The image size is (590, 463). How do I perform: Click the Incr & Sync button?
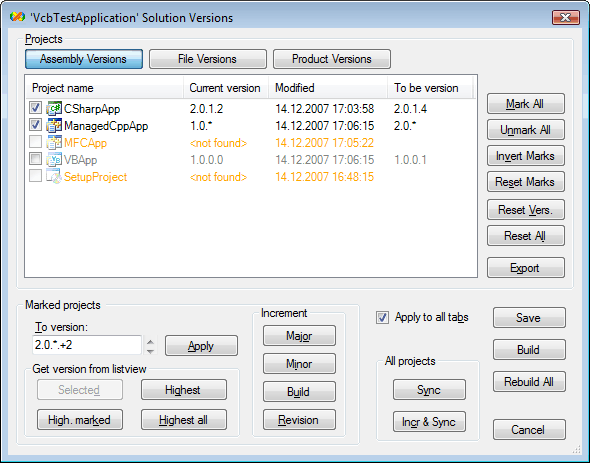(x=429, y=422)
